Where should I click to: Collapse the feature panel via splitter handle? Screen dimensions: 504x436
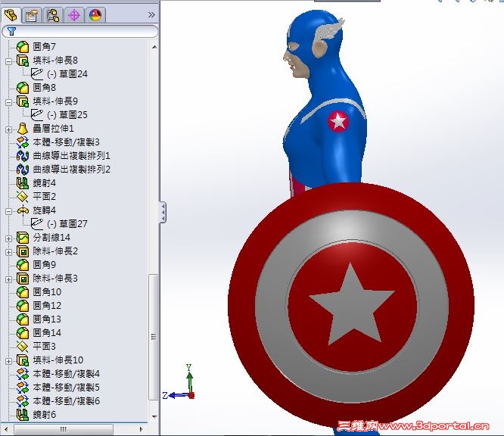(x=163, y=212)
